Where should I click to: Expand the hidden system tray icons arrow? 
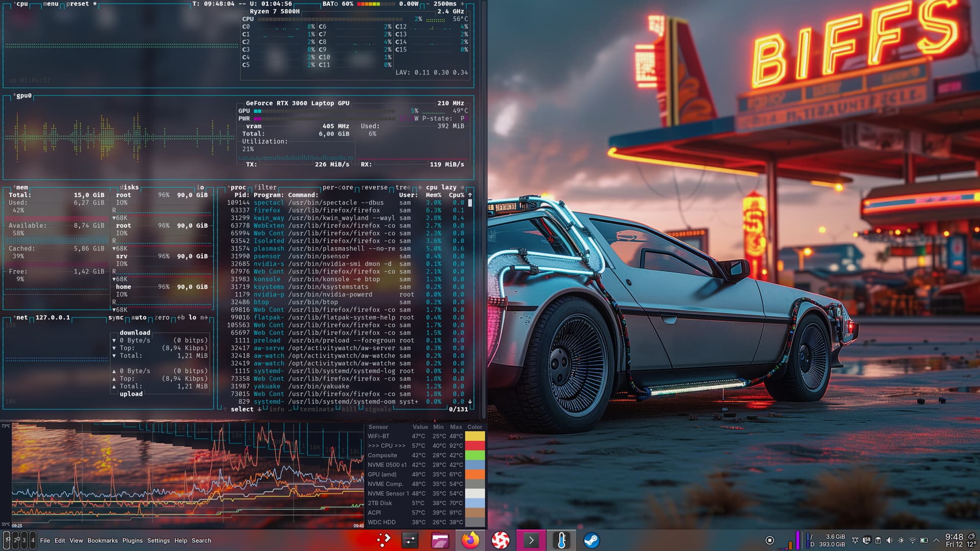(936, 540)
